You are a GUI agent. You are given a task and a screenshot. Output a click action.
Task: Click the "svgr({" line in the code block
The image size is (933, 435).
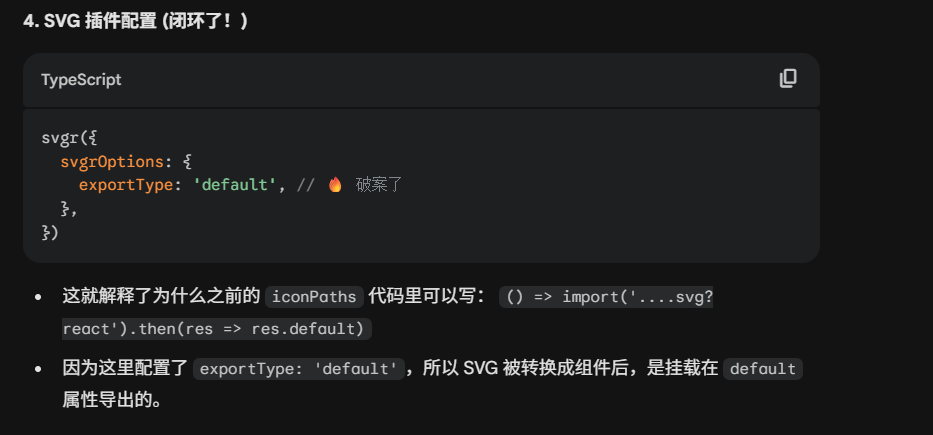tap(68, 138)
